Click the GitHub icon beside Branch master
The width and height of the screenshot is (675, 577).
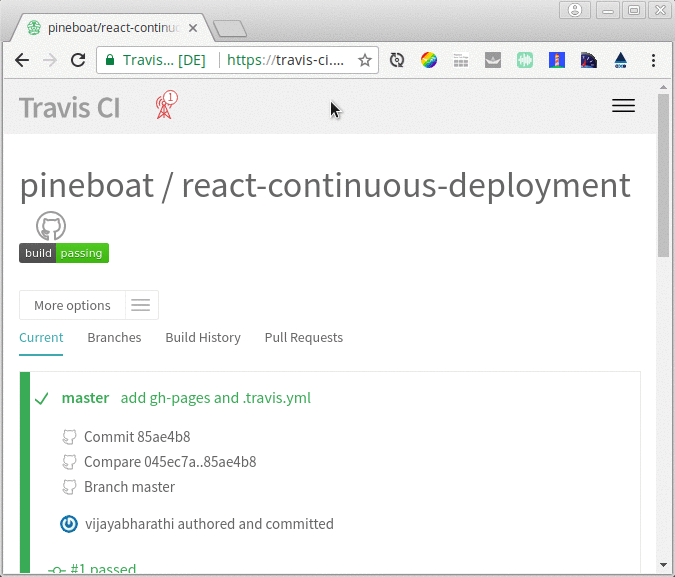pos(69,487)
